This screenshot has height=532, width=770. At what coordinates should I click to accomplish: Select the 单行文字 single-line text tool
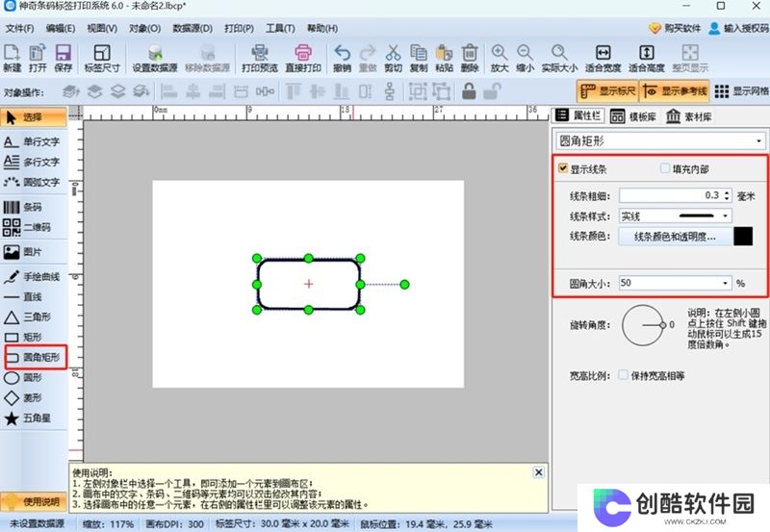[x=34, y=141]
